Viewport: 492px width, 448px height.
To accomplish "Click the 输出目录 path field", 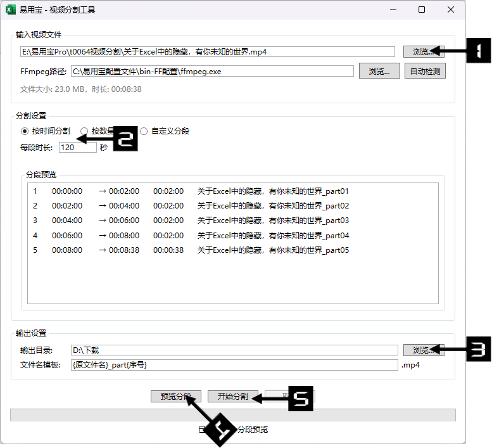I will (234, 350).
